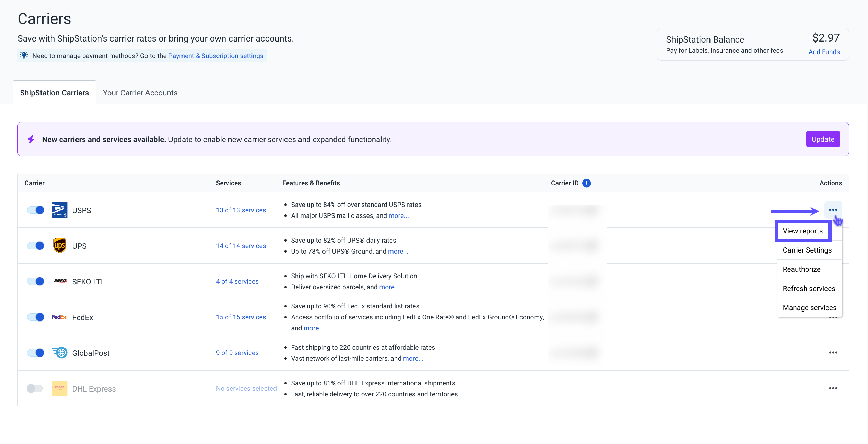Click the GlobalPost carrier name
The width and height of the screenshot is (868, 444).
click(x=91, y=353)
